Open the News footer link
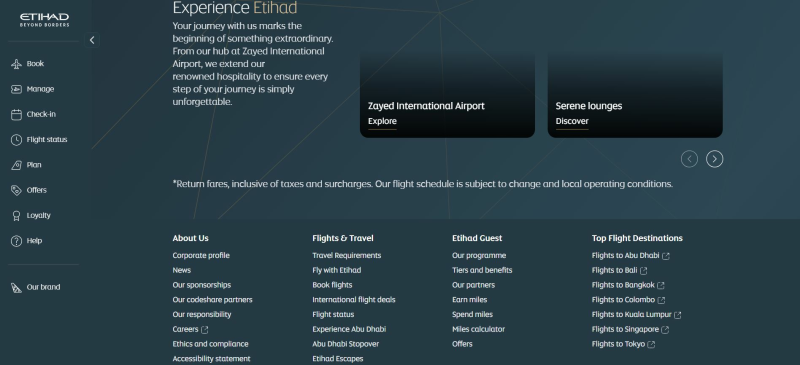 (182, 270)
